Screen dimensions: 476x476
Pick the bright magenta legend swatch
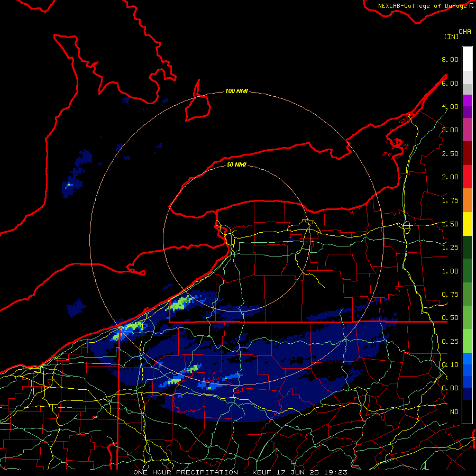pos(467,100)
